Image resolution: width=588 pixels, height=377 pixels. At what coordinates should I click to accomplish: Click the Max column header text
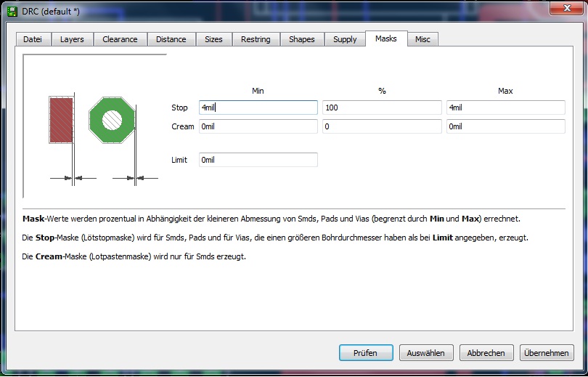[x=505, y=91]
